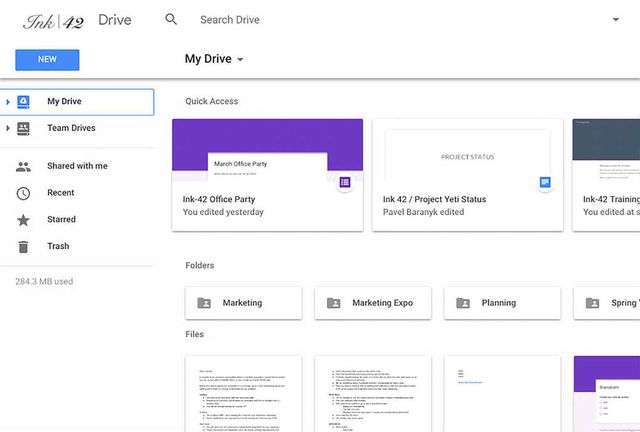Open Shared with me
Screen dimensions: 640x432
pyautogui.click(x=77, y=166)
